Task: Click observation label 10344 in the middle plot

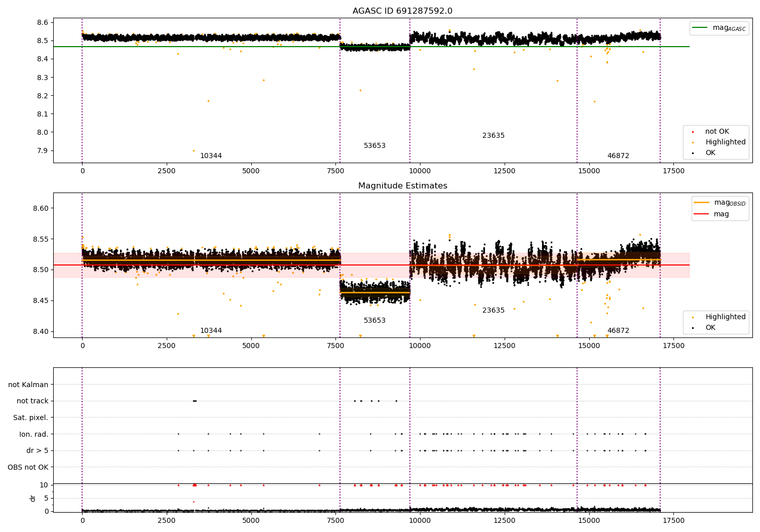Action: point(211,331)
